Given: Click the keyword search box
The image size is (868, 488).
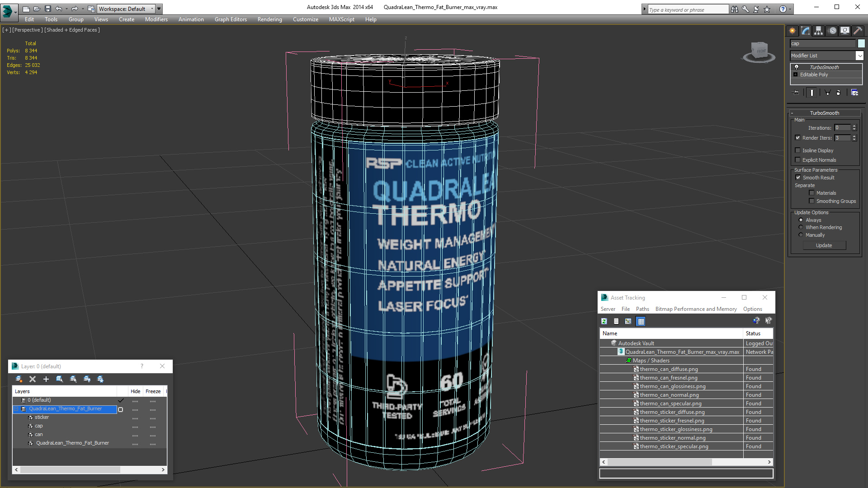Looking at the screenshot, I should click(688, 9).
